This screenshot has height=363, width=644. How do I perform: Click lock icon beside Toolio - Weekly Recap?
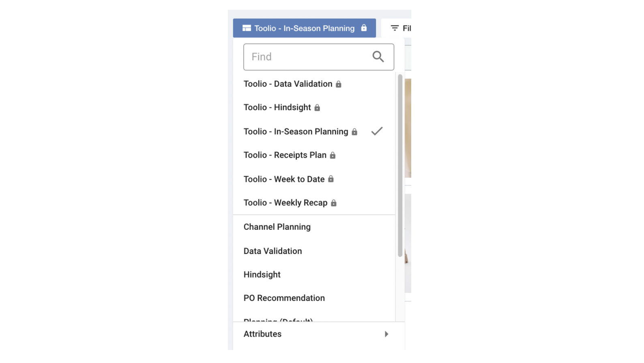pyautogui.click(x=334, y=203)
